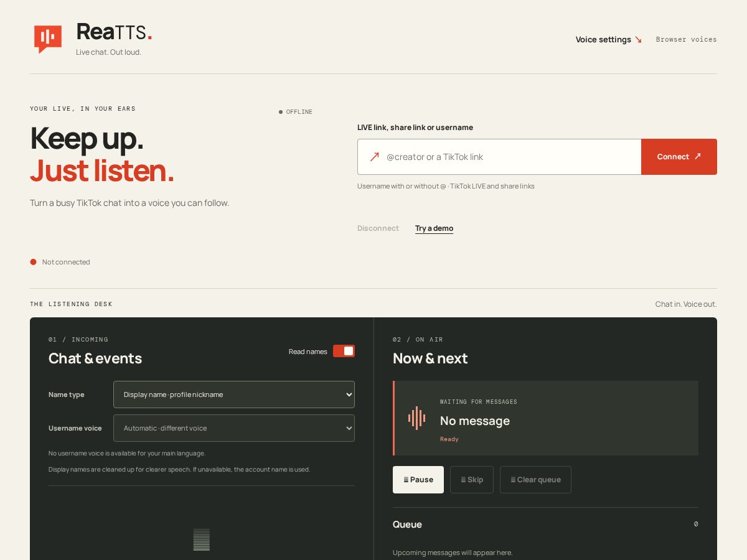This screenshot has height=560, width=747.
Task: Click the Browser voices label
Action: point(686,39)
